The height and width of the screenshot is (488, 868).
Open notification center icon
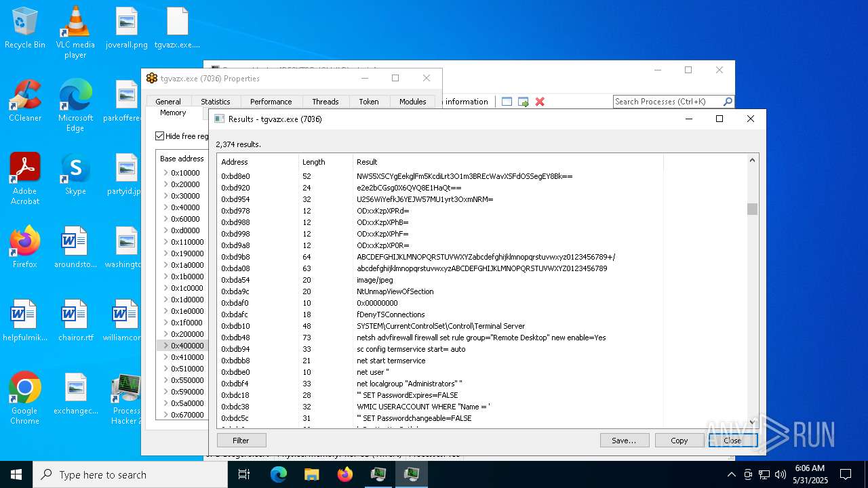846,474
